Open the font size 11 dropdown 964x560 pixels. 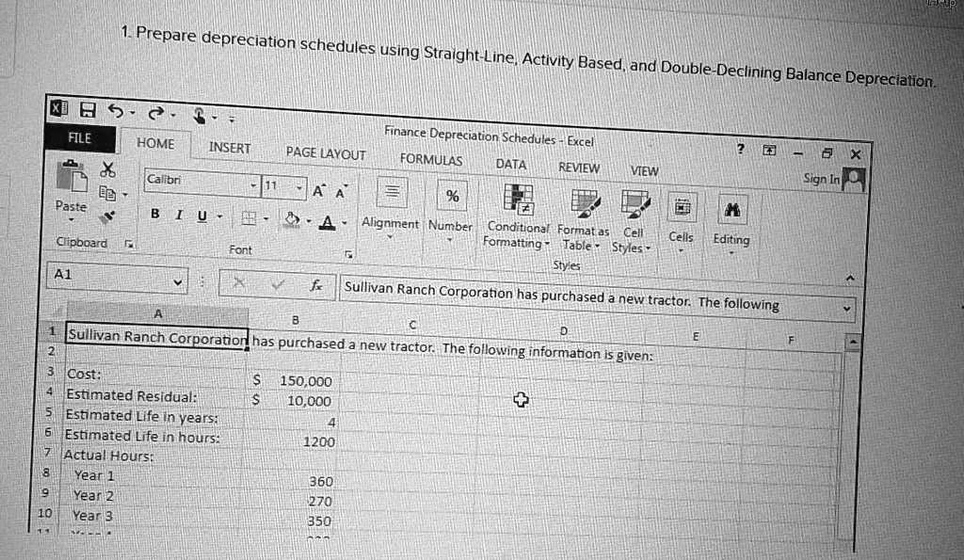click(300, 187)
